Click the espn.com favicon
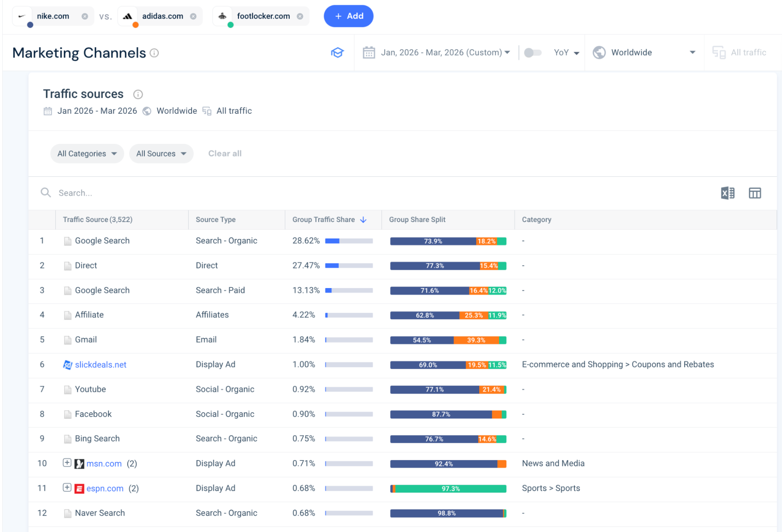The height and width of the screenshot is (532, 782). pos(79,489)
